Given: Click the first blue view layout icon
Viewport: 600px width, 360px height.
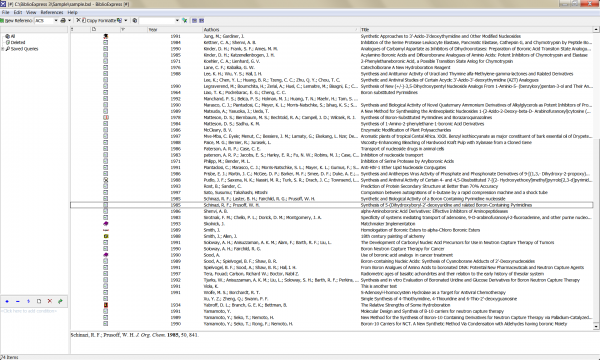Looking at the screenshot, I should pos(194,20).
